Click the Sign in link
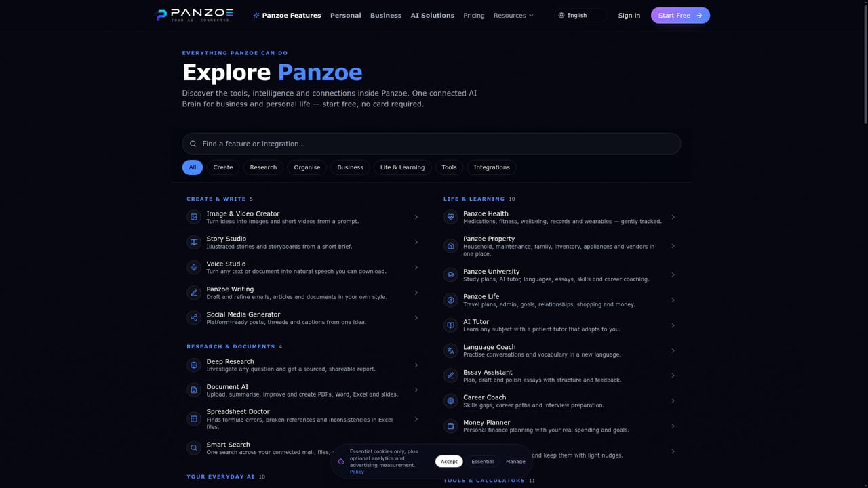 pos(629,15)
